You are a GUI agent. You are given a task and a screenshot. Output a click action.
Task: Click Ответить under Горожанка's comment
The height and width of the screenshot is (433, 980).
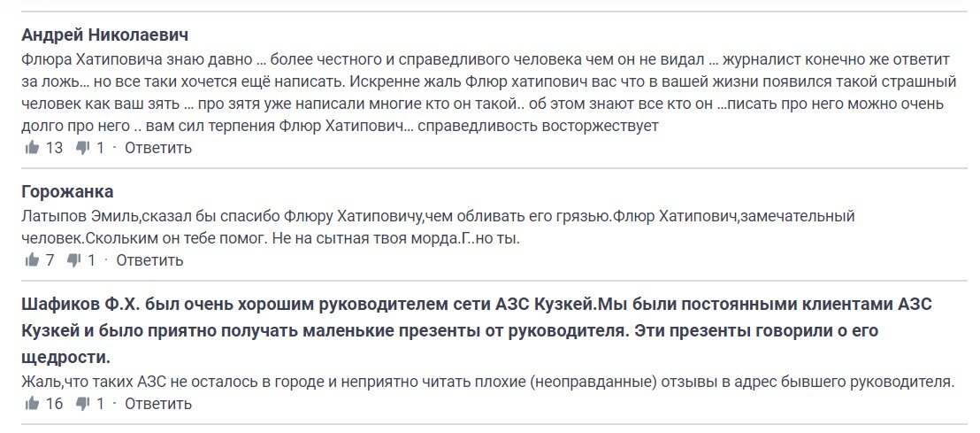click(x=149, y=259)
